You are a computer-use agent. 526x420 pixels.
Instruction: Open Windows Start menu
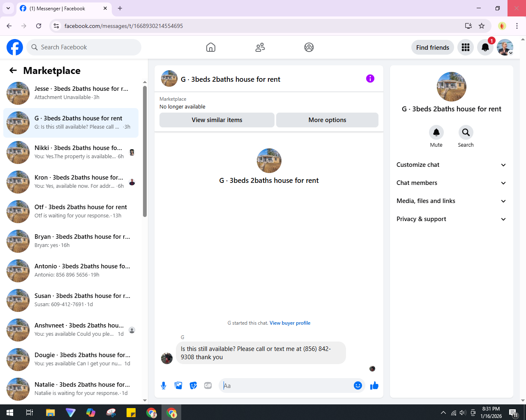pos(10,413)
